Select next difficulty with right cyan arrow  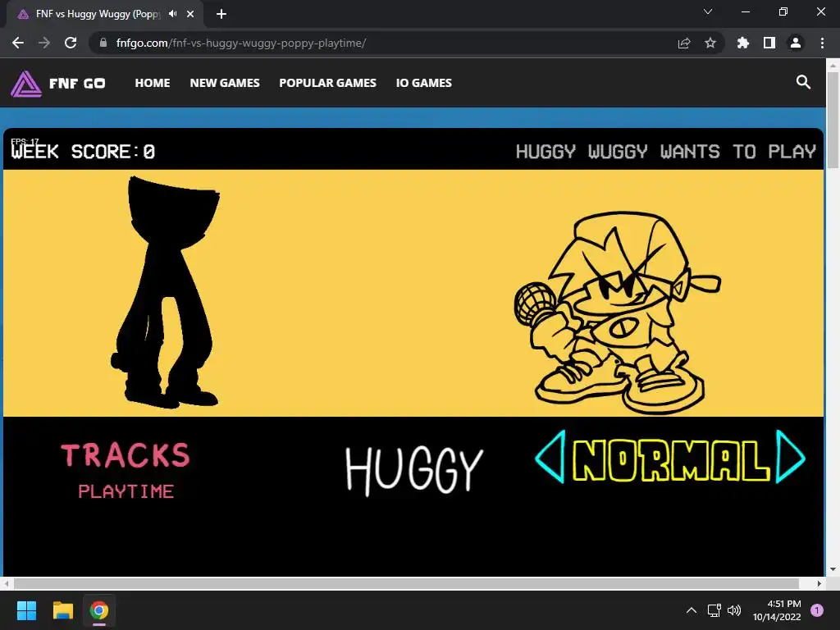791,456
